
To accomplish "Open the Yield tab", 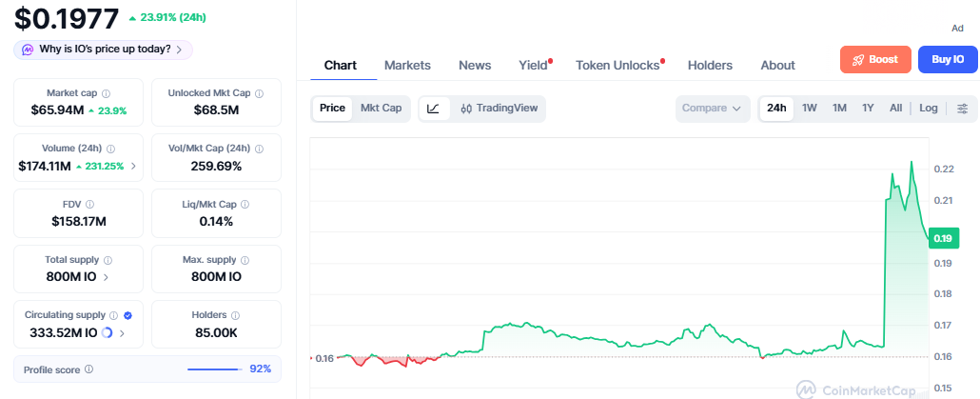I will click(x=535, y=65).
